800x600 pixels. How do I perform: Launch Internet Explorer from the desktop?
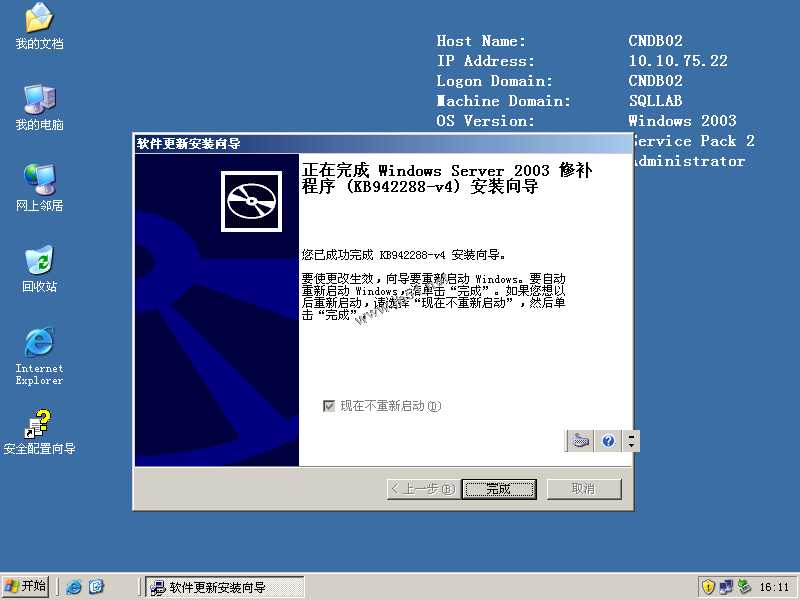point(38,345)
